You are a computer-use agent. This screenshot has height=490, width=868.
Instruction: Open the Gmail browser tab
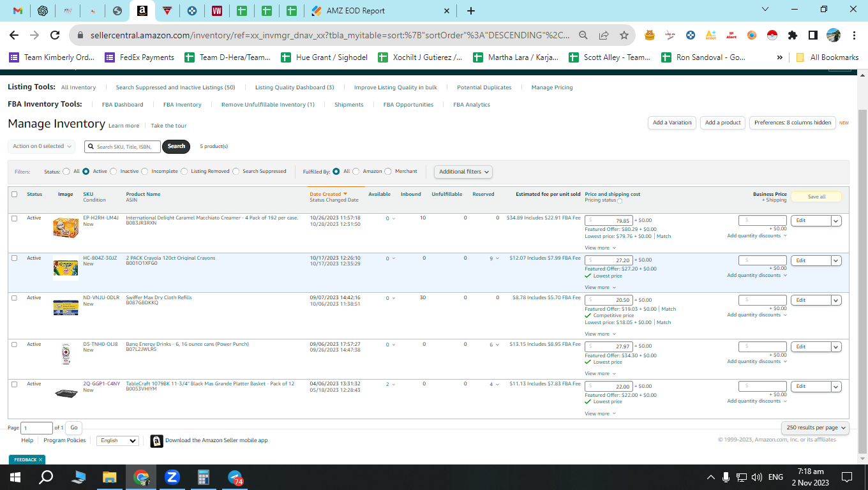[18, 11]
